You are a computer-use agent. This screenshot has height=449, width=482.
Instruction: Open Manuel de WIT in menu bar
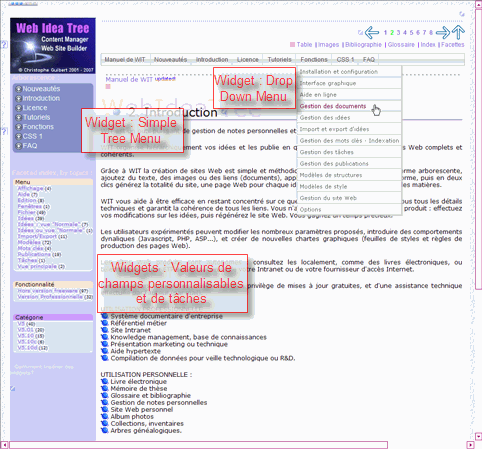125,59
